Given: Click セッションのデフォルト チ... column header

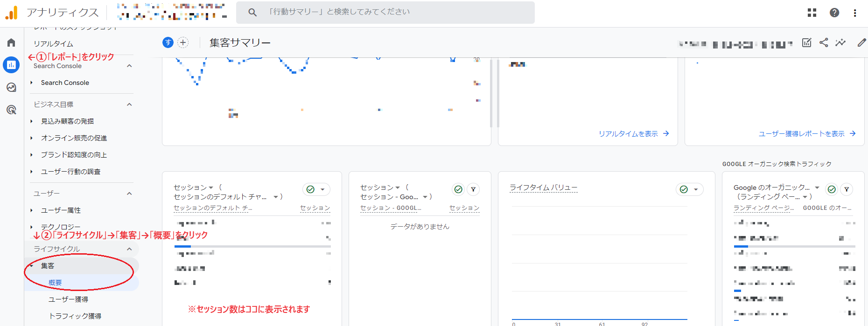Looking at the screenshot, I should pyautogui.click(x=213, y=208).
